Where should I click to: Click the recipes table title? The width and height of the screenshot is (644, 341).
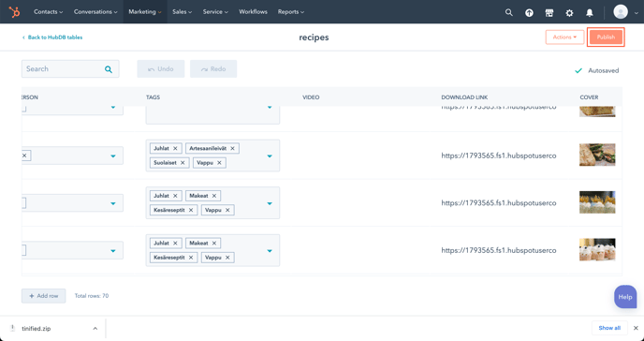coord(314,37)
